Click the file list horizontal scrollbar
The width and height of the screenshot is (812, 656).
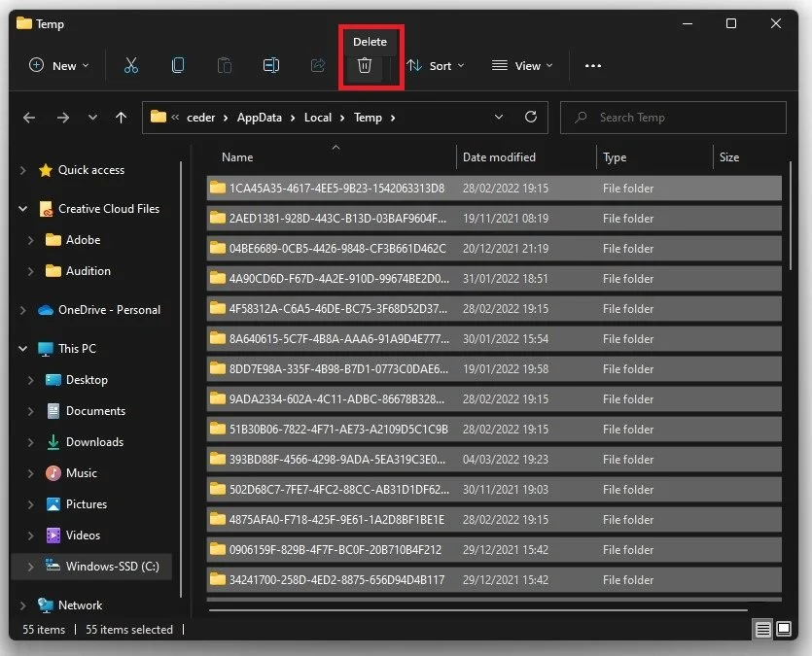(478, 610)
